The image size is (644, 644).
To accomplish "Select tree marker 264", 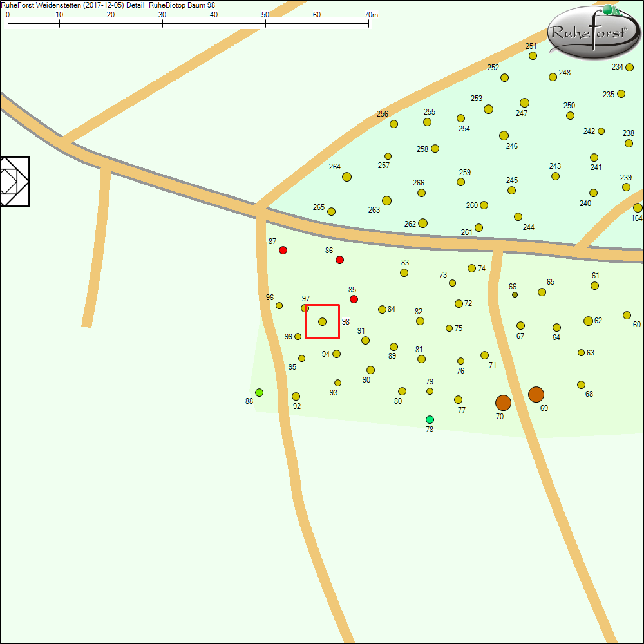I will (x=346, y=176).
